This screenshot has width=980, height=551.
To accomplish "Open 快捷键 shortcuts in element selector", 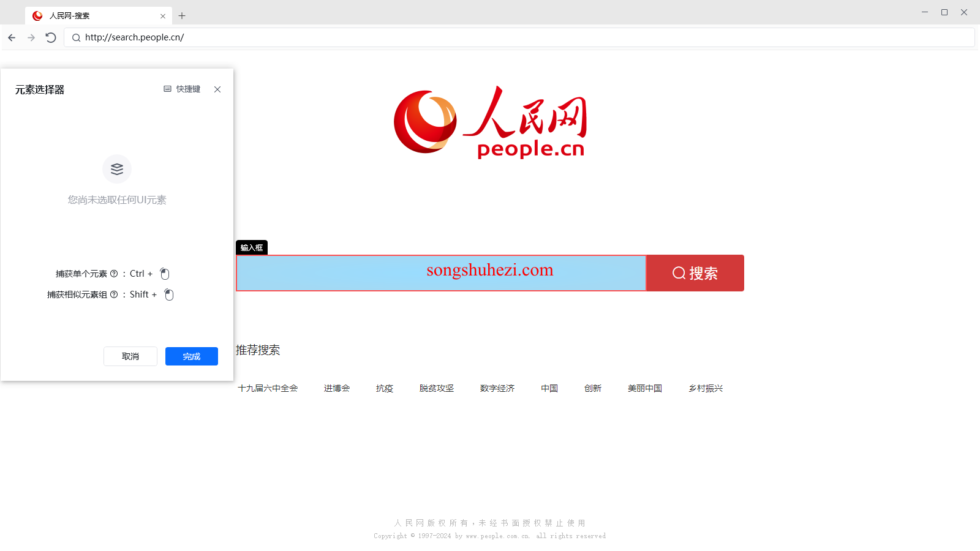I will pyautogui.click(x=182, y=89).
